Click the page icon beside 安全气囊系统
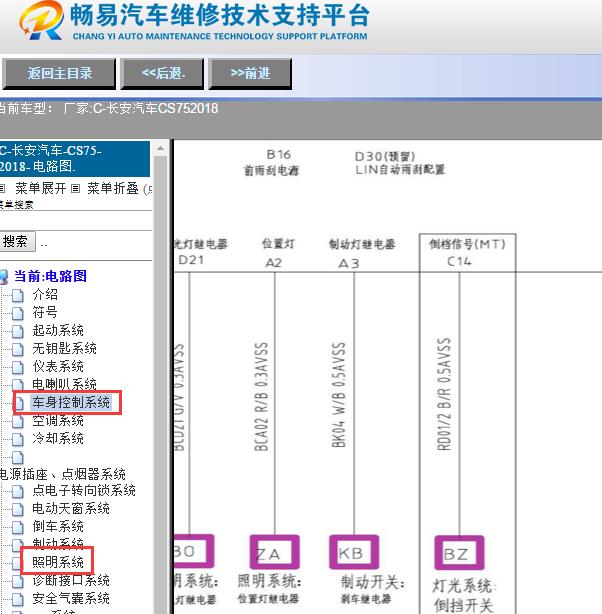The height and width of the screenshot is (614, 602). click(x=18, y=599)
